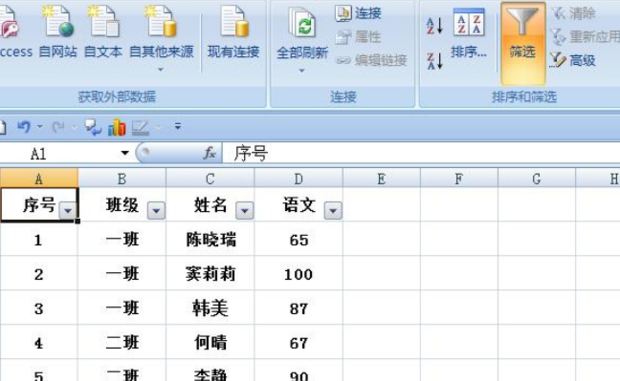Open the Name Box dropdown arrow
This screenshot has height=381, width=620.
pyautogui.click(x=125, y=153)
